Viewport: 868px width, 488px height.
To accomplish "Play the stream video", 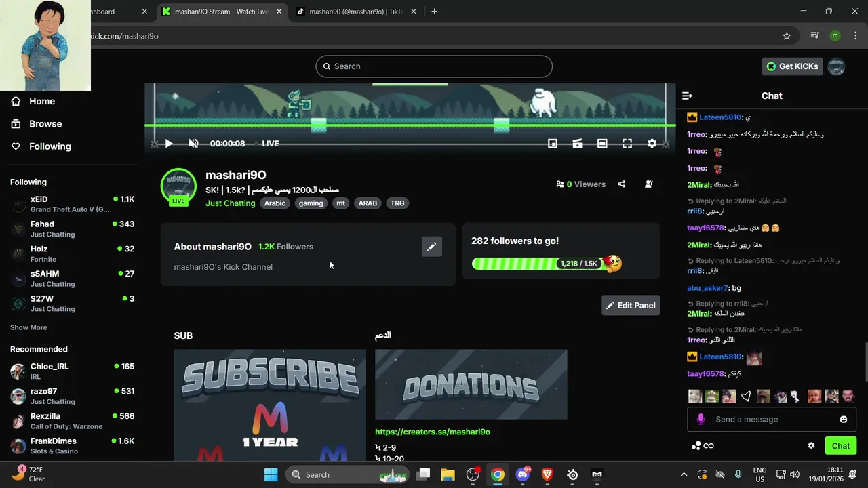I will pos(169,144).
